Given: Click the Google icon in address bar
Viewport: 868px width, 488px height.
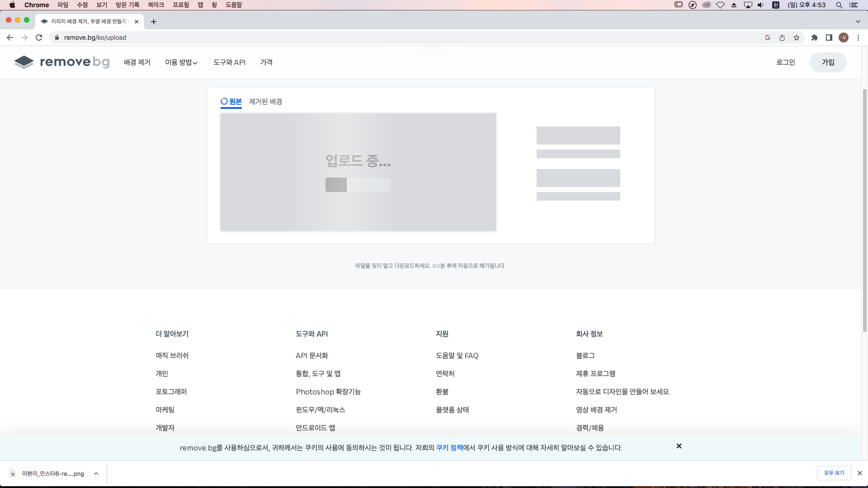Looking at the screenshot, I should coord(768,38).
